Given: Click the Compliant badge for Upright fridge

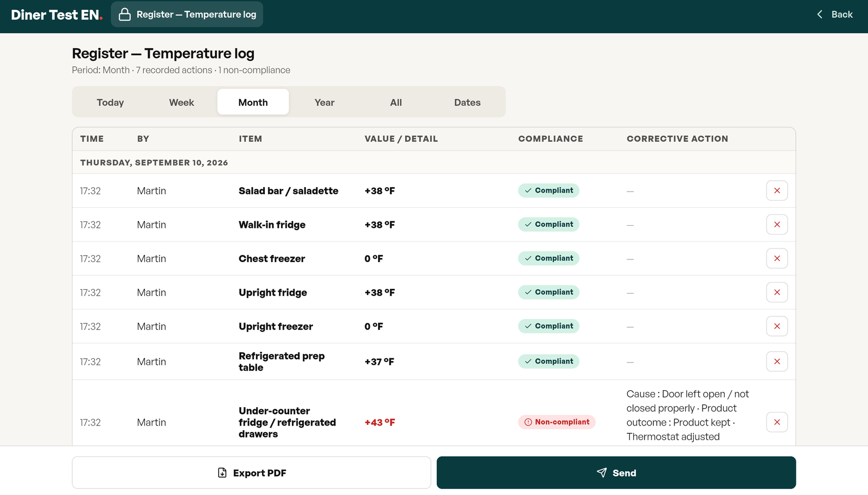Looking at the screenshot, I should coord(548,293).
